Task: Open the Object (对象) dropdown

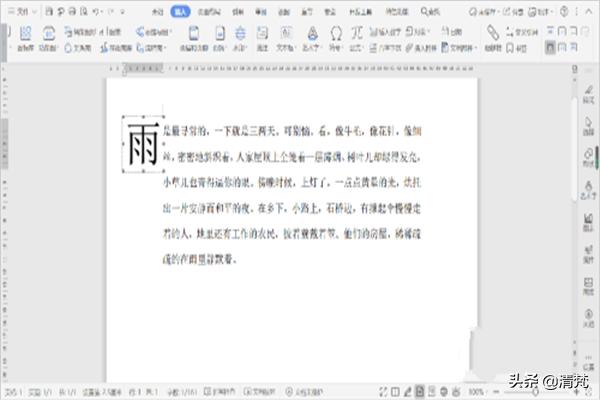Action: coord(418,31)
